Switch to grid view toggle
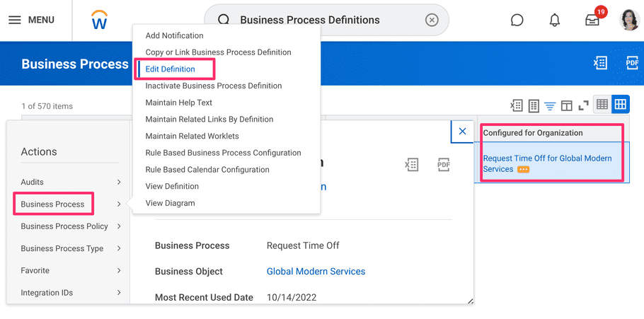Viewport: 644px width, 319px height. tap(620, 104)
